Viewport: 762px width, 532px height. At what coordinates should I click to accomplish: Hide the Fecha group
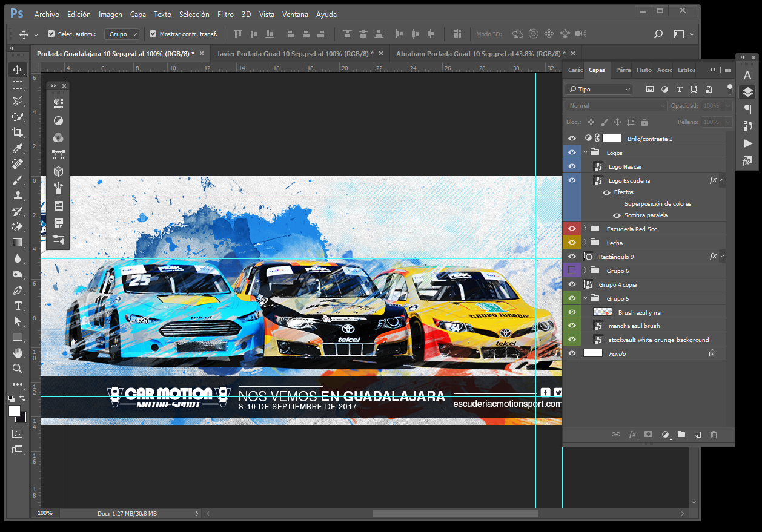(572, 243)
